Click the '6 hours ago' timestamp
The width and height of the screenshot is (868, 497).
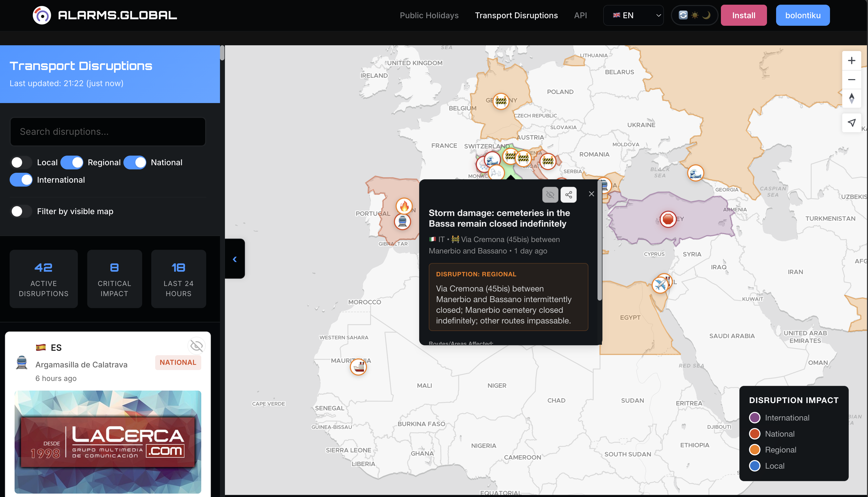click(x=56, y=378)
